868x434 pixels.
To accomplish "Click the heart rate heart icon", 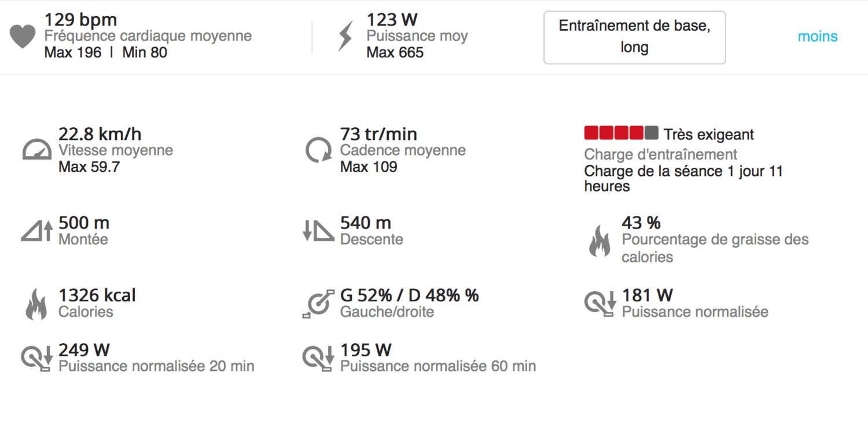I will [x=23, y=36].
